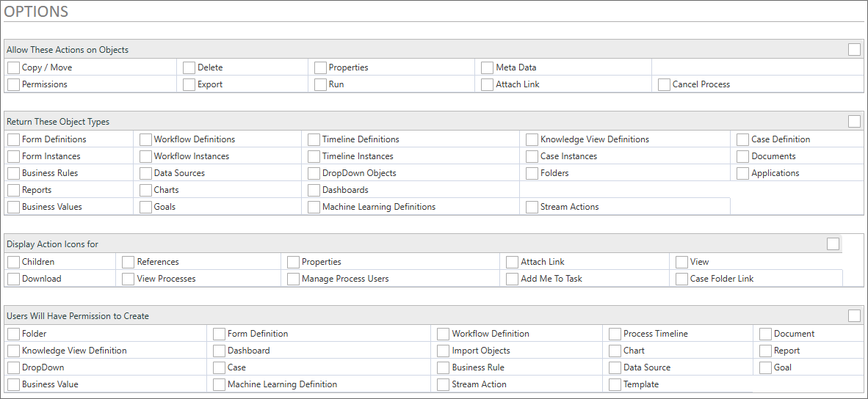Viewport: 868px width, 399px height.
Task: Select all Users Will Have Permission header
Action: tap(854, 316)
